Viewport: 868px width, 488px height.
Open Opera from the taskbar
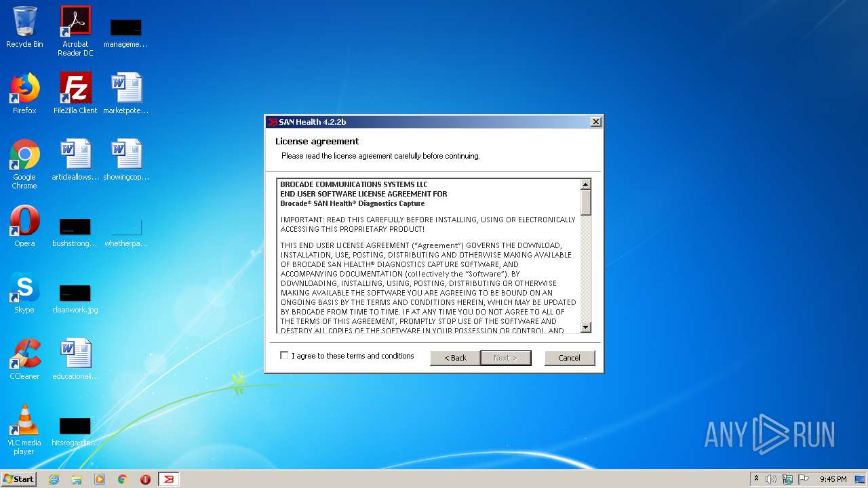[x=145, y=479]
